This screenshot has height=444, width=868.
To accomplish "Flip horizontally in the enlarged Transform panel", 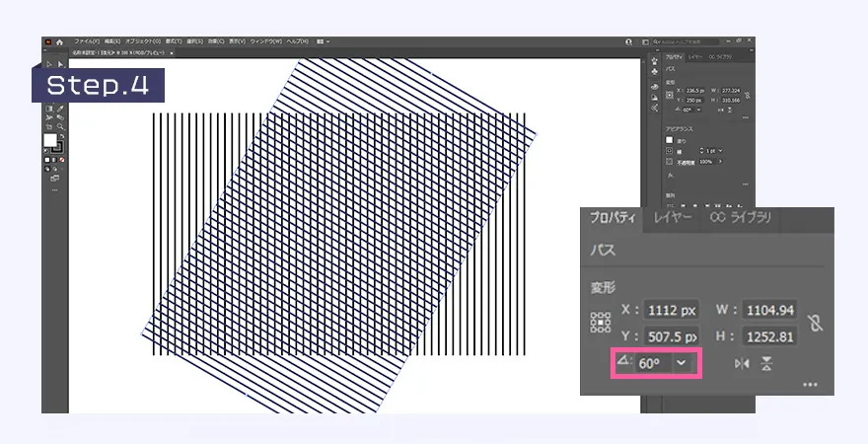I will (x=742, y=364).
